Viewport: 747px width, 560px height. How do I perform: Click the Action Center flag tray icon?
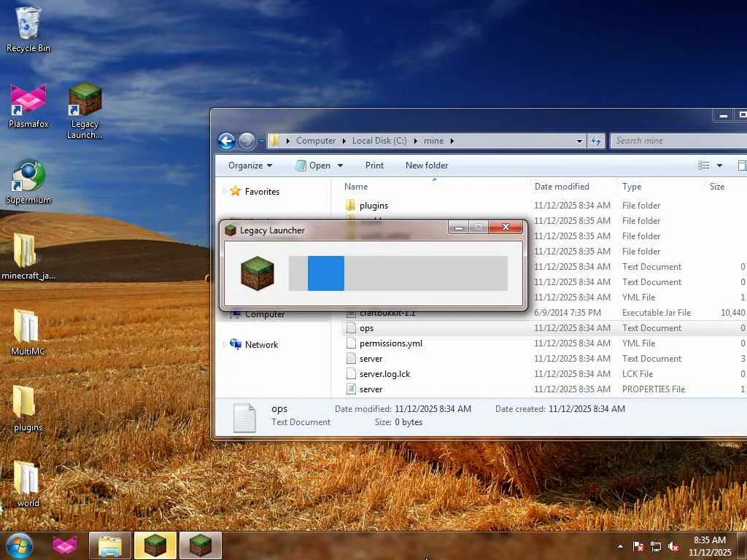(x=638, y=546)
